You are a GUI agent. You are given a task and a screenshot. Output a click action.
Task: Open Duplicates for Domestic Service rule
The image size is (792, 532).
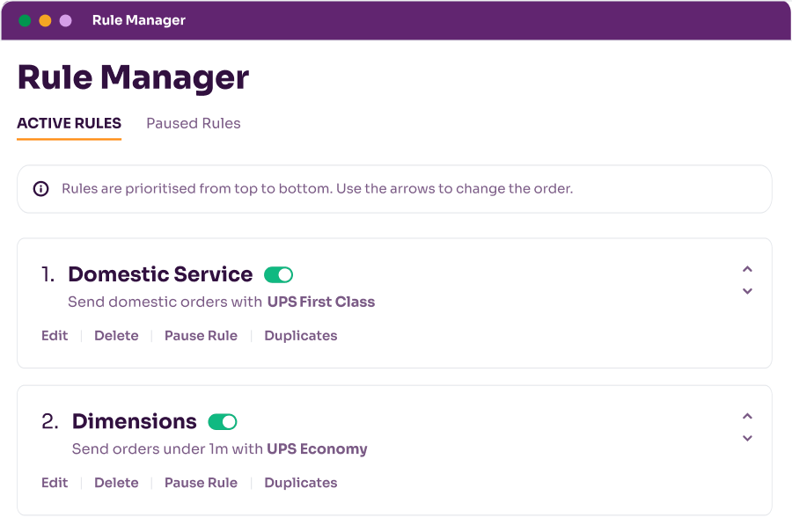click(301, 336)
